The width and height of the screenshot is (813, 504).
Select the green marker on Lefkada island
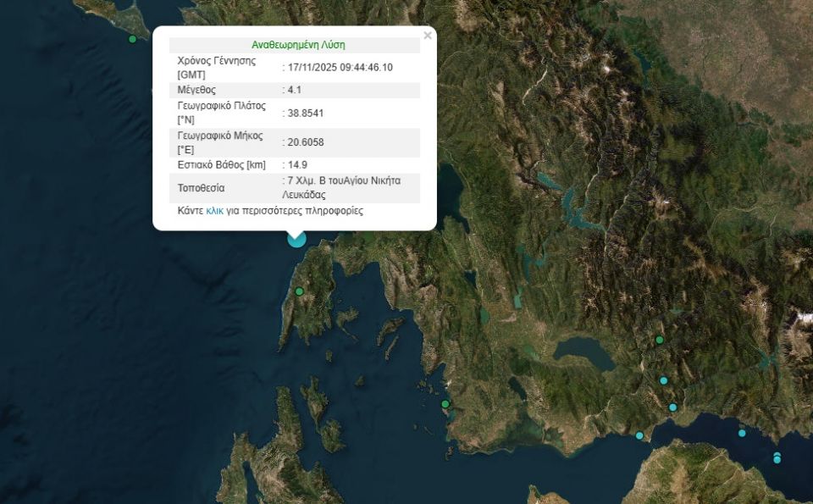coord(299,291)
